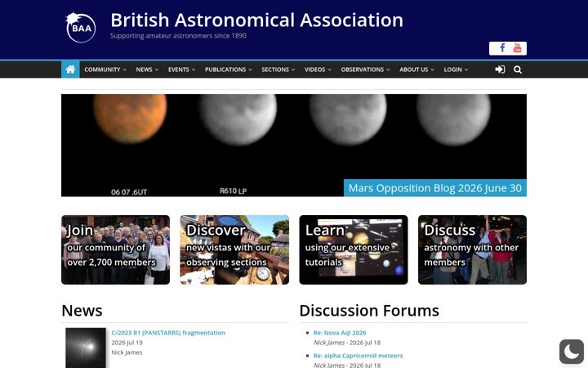Open Re: alpha Capricornid meteors forum post

point(358,356)
